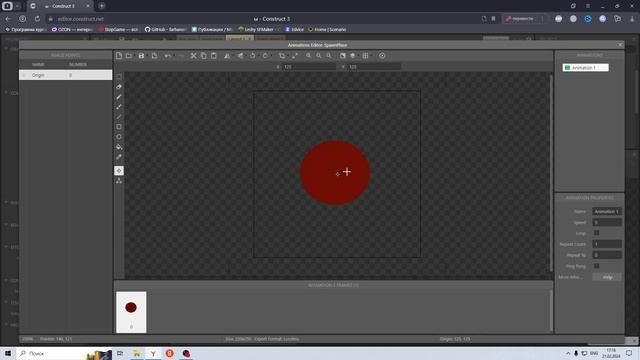Click the circular preview icon in toolbar
640x360 pixels.
click(x=382, y=56)
